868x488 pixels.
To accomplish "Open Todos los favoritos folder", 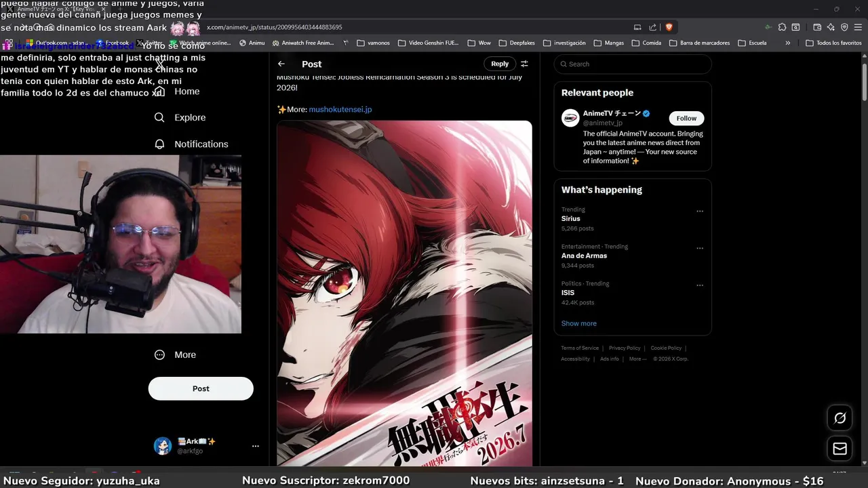I will pos(833,43).
